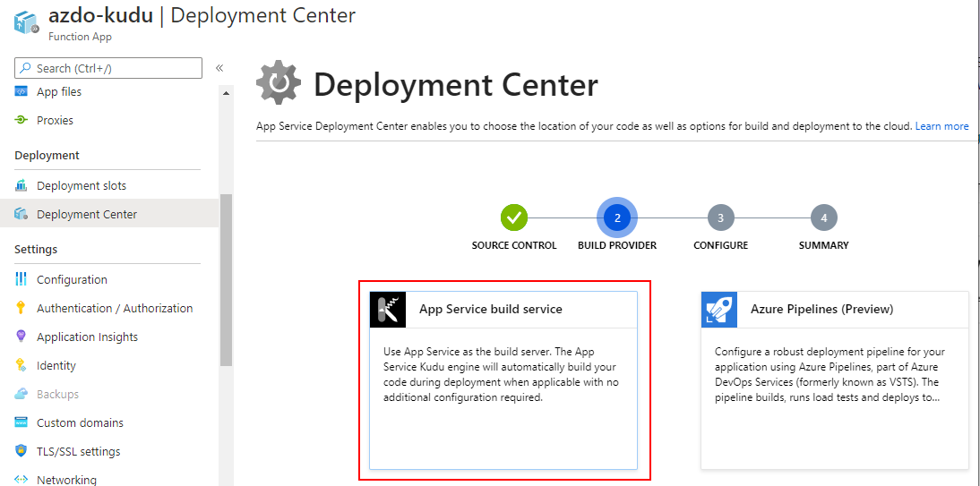Viewport: 980px width, 486px height.
Task: Go to the completed Source Control step
Action: point(514,217)
